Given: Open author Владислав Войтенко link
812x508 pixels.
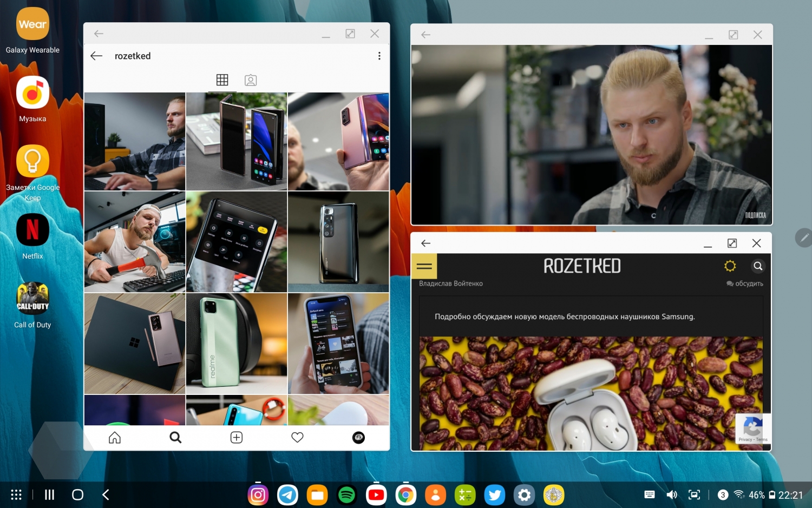Looking at the screenshot, I should tap(451, 283).
